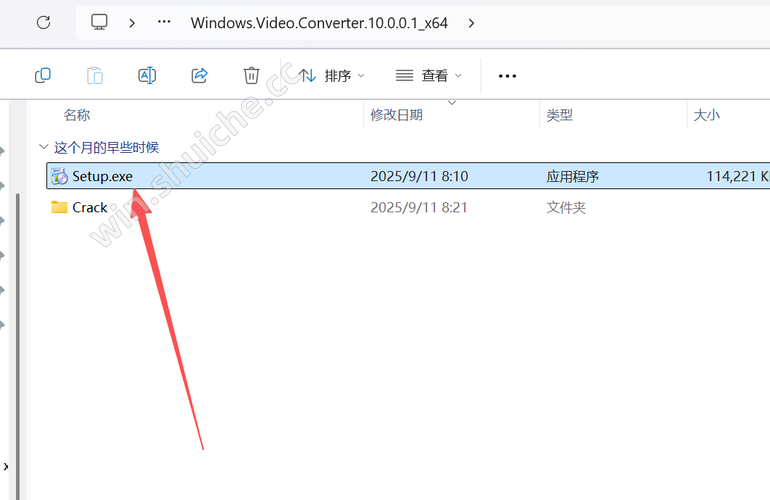Screen dimensions: 770x500
Task: Sort by the 名称 column header
Action: [x=77, y=115]
